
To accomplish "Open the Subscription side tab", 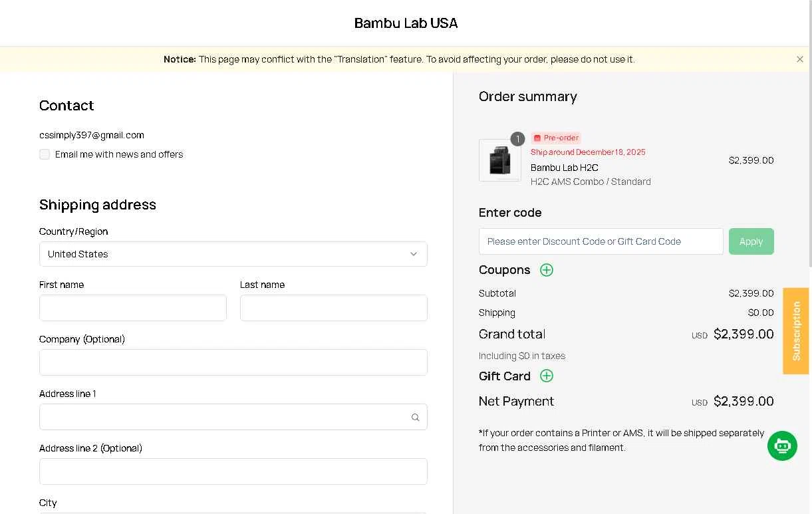I will [796, 331].
